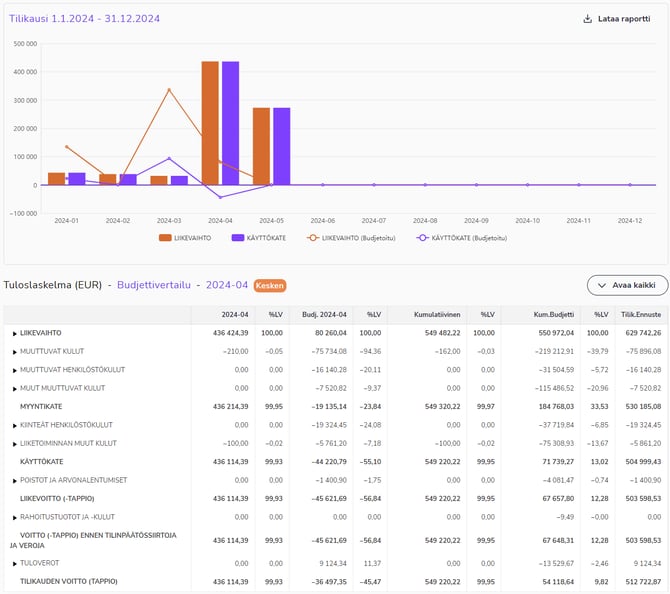The image size is (670, 594).
Task: Click the chevron icon in Avaa kaikki
Action: (x=603, y=286)
